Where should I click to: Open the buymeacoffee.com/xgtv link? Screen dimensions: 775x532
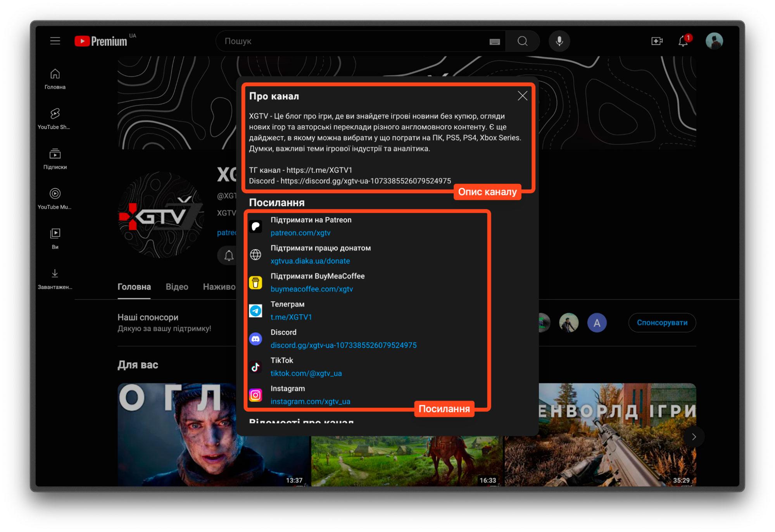pos(312,289)
